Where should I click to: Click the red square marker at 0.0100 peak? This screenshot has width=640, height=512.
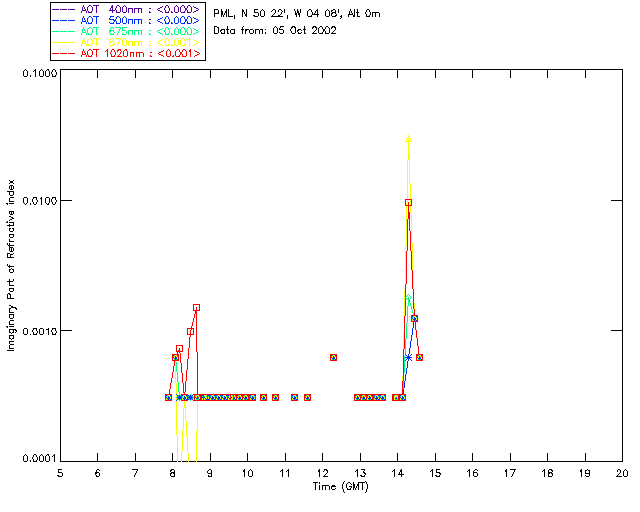409,203
